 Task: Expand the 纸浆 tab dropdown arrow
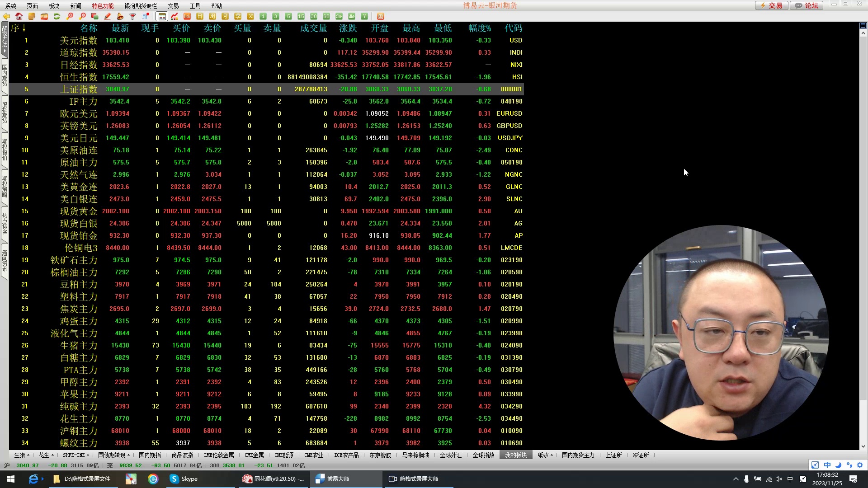point(552,455)
